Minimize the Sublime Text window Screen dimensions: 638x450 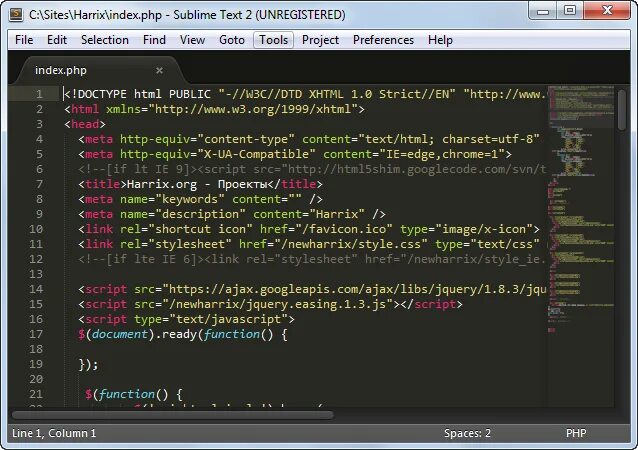(x=543, y=11)
